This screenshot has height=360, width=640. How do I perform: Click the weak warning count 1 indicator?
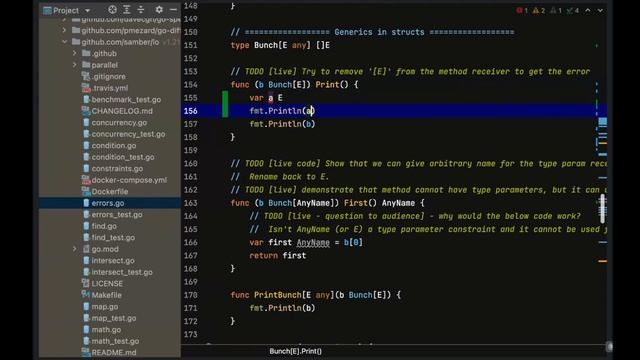click(x=556, y=10)
